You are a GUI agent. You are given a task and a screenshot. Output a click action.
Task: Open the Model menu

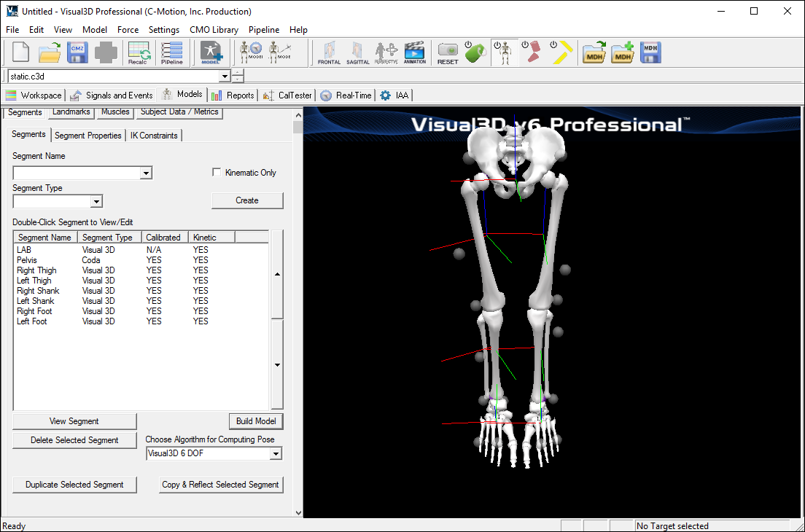[95, 30]
